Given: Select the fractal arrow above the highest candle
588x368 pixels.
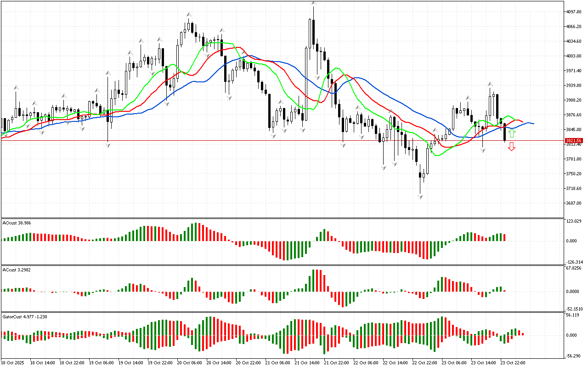Looking at the screenshot, I should (314, 4).
